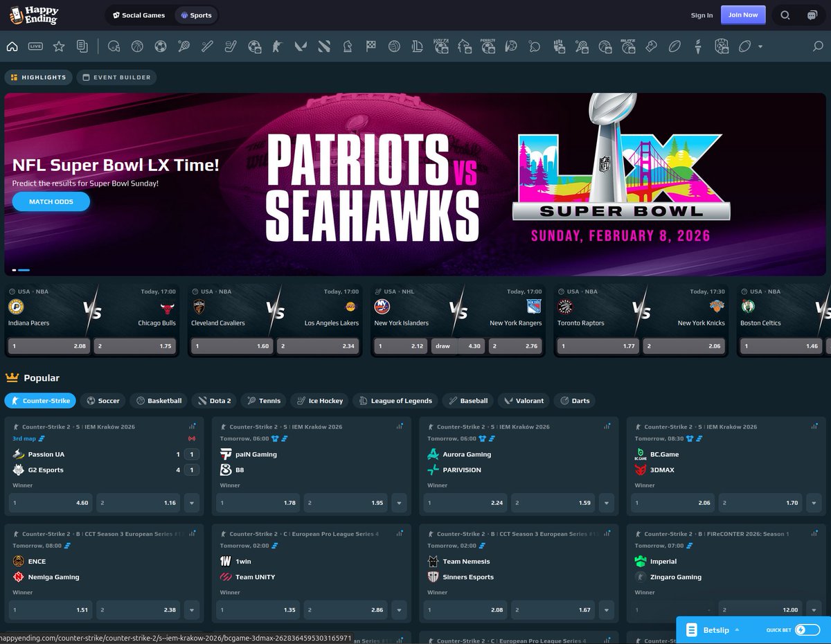Click the Sign In link
Viewport: 831px width, 644px height.
[x=702, y=15]
